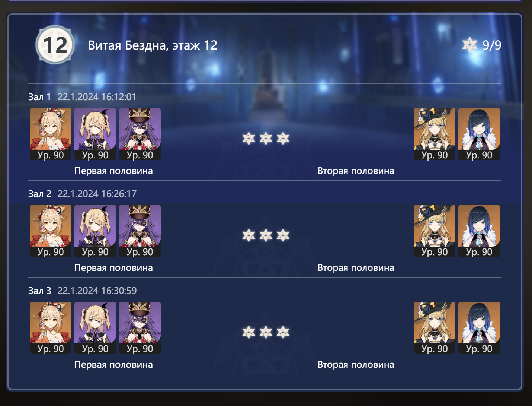
Task: Select the purple-haired hat character in Chamber 2
Action: (140, 231)
